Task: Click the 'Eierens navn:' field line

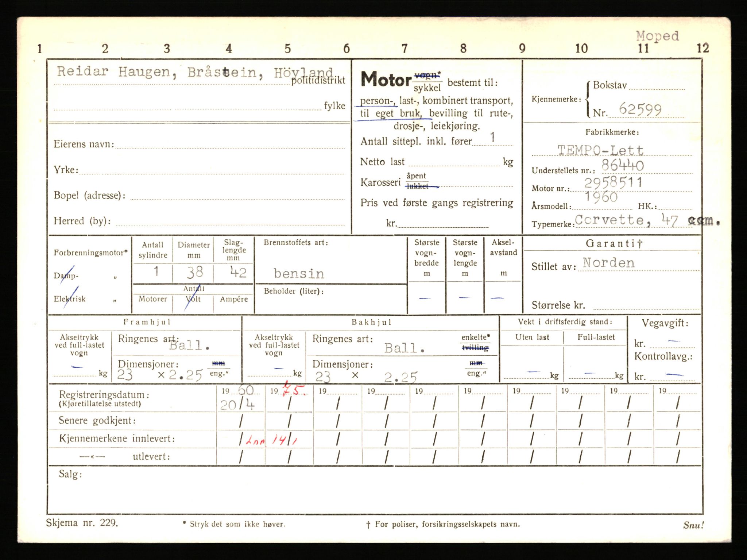Action: (x=230, y=145)
